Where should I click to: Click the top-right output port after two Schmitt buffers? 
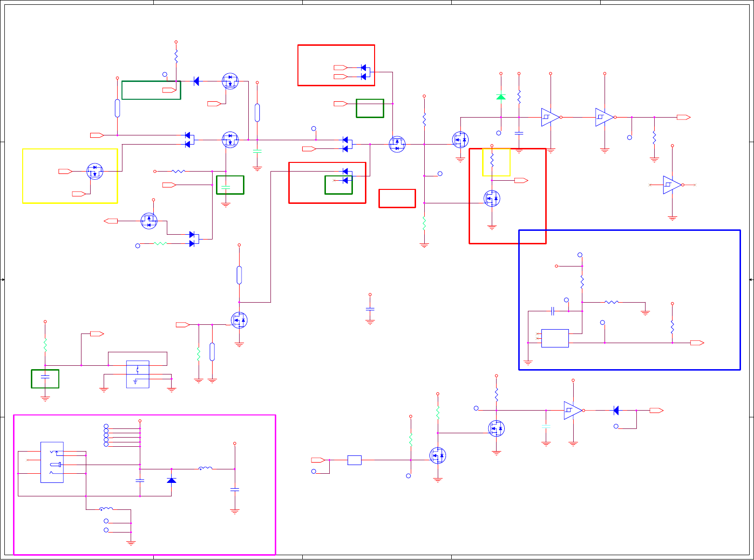(684, 117)
